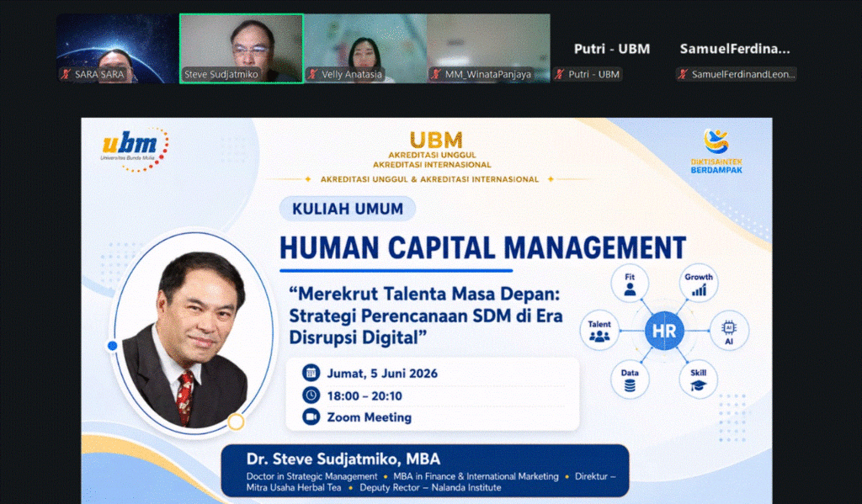Viewport: 862px width, 504px height.
Task: Click the gold UBM title at slide top
Action: point(436,141)
